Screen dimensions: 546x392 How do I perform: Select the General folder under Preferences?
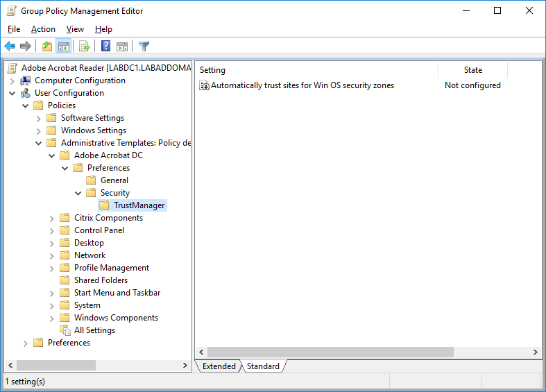click(114, 180)
